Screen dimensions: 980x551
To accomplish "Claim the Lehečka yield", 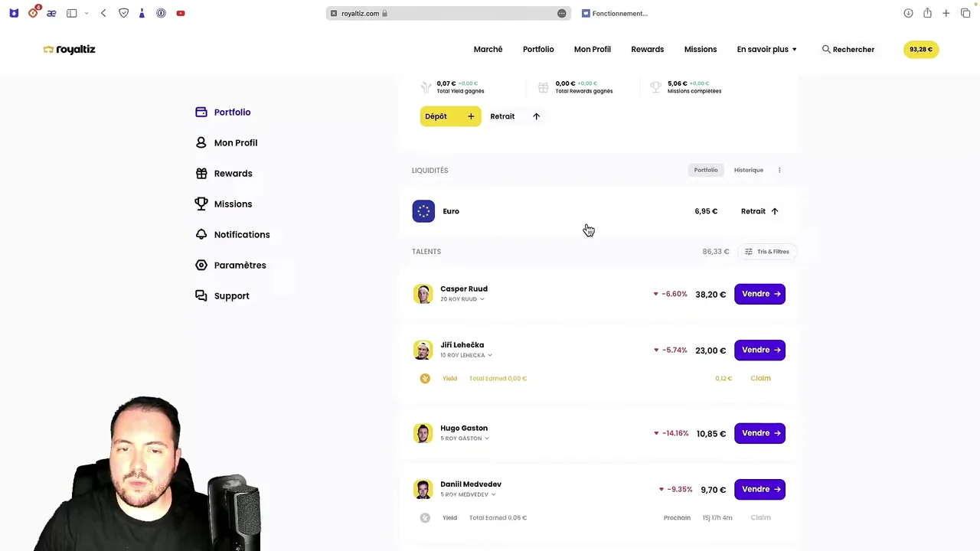I will (761, 378).
